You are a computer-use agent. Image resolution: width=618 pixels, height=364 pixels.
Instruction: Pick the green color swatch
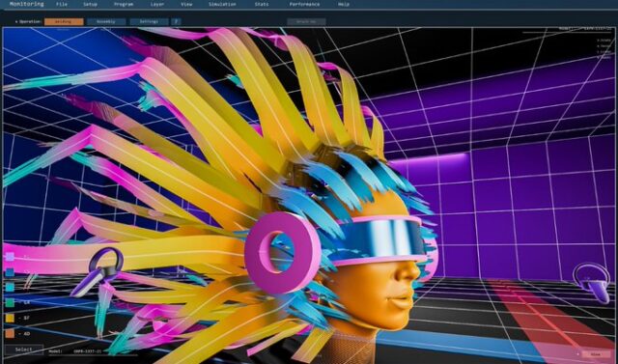pyautogui.click(x=10, y=303)
